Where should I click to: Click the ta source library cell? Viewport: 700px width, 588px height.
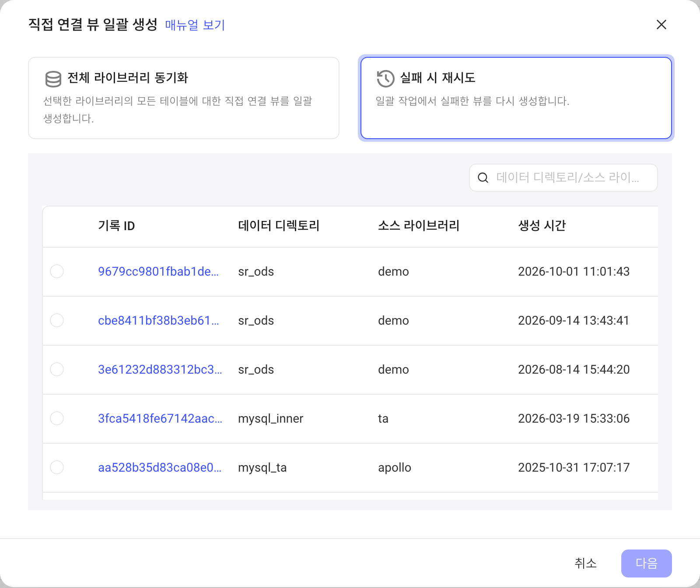383,418
